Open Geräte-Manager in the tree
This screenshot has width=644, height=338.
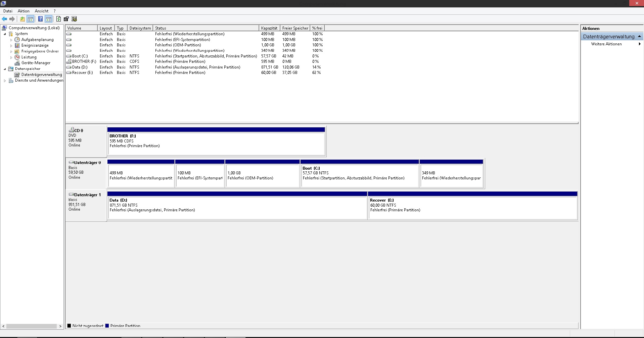point(36,63)
